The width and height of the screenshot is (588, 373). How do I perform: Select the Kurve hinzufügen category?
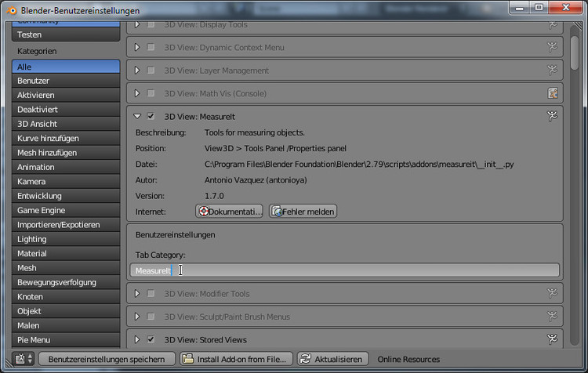(66, 139)
